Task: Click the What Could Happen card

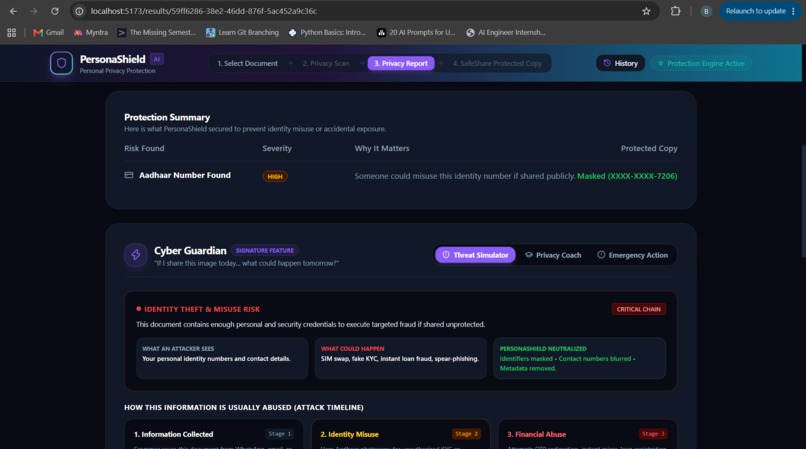Action: click(x=400, y=358)
